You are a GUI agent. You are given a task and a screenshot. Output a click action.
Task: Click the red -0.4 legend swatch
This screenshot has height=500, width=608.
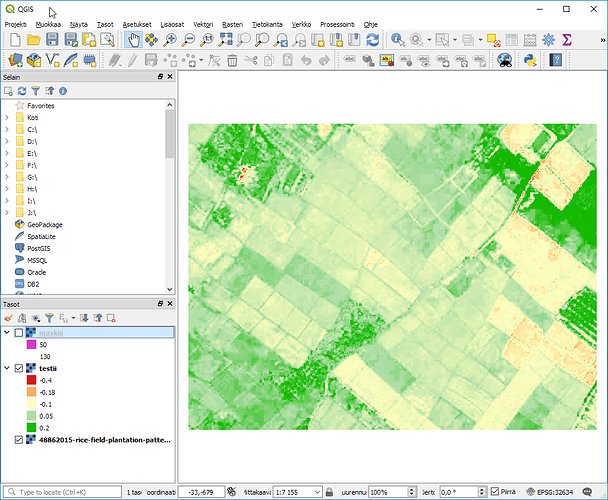coord(31,380)
